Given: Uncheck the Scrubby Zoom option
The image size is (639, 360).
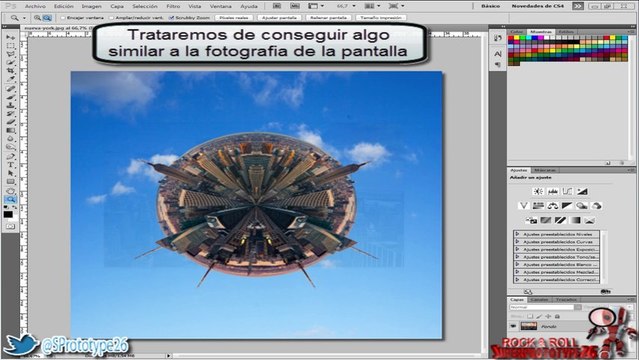Looking at the screenshot, I should [x=172, y=18].
